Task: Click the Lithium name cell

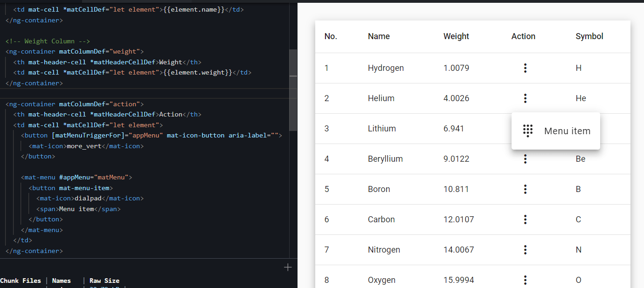Action: pyautogui.click(x=381, y=129)
